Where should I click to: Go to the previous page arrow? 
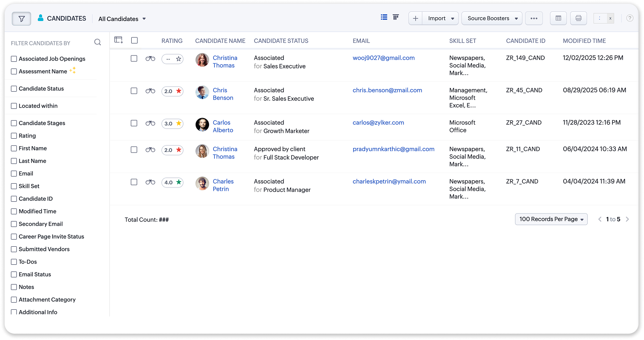600,219
